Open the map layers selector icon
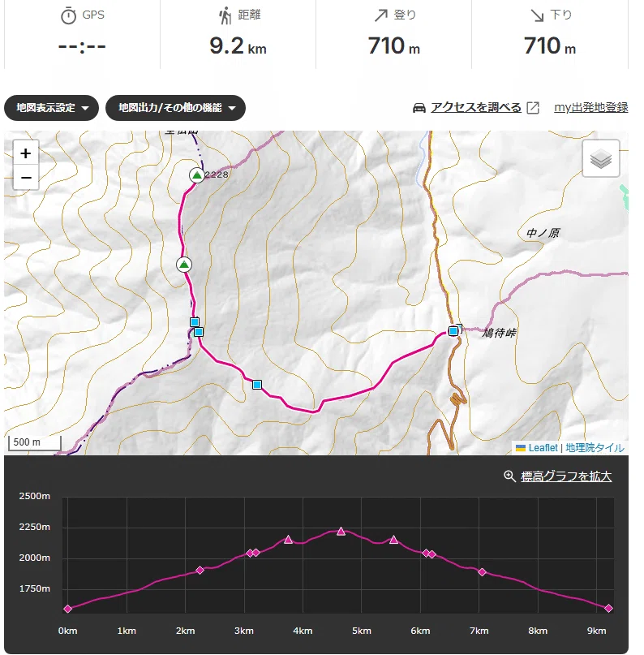The width and height of the screenshot is (644, 655). pyautogui.click(x=600, y=159)
